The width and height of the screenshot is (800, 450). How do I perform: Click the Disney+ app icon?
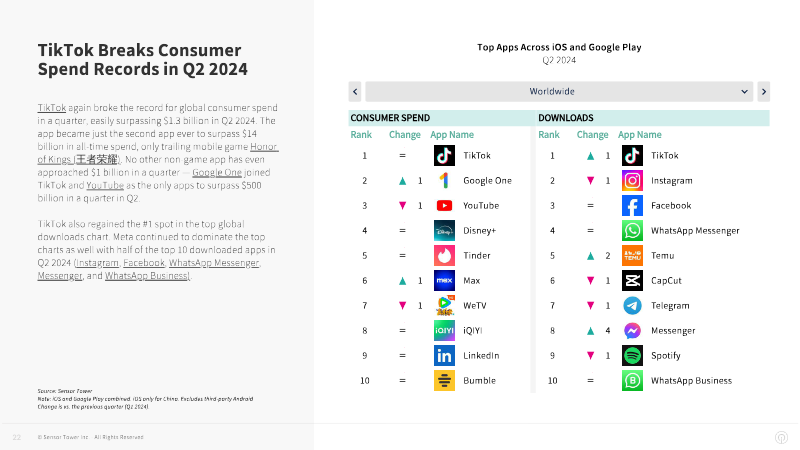444,231
